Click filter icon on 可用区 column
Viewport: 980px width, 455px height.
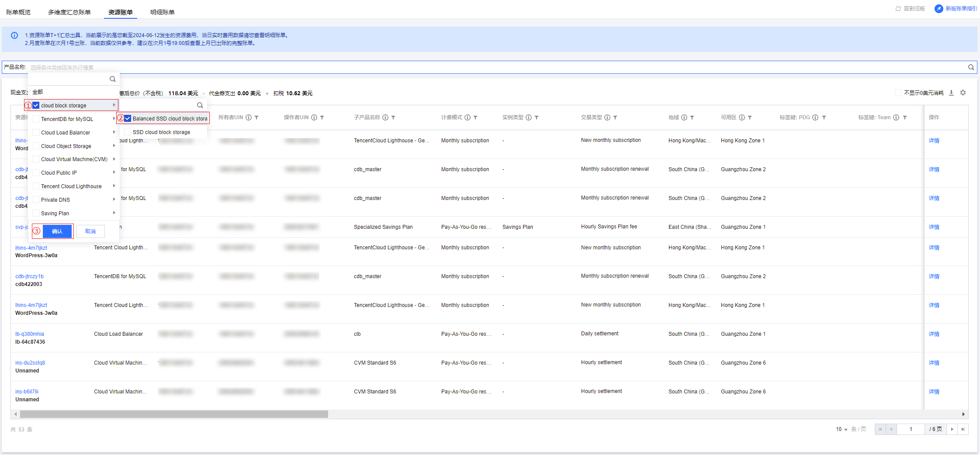[750, 117]
